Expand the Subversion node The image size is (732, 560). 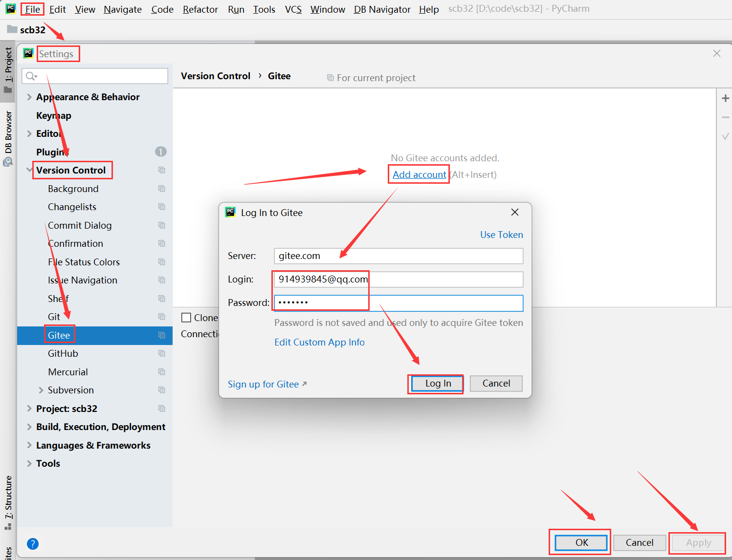(x=41, y=390)
